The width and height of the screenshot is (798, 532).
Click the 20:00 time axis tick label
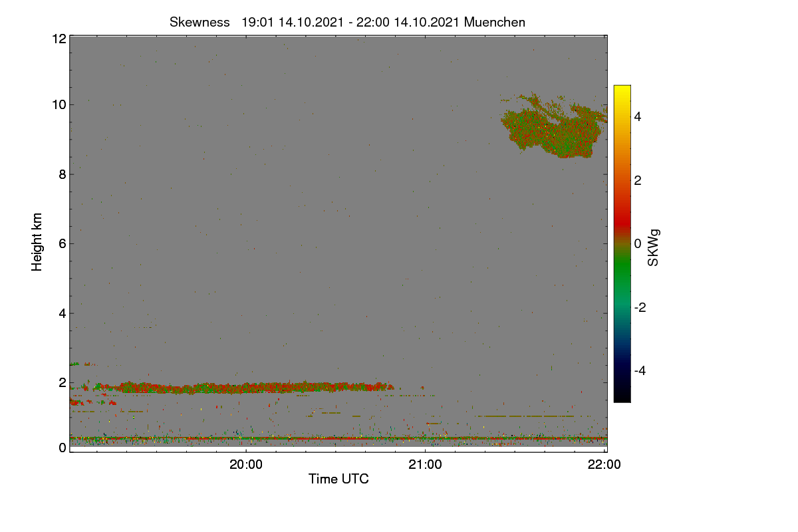click(x=246, y=465)
